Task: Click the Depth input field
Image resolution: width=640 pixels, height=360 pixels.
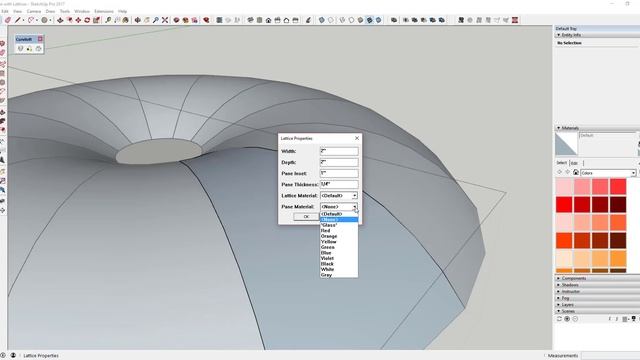Action: tap(339, 162)
